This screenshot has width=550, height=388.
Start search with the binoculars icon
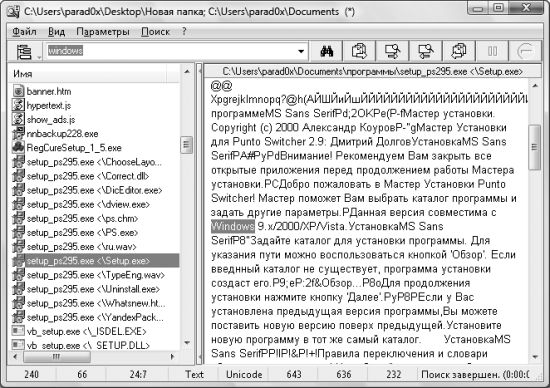(327, 52)
